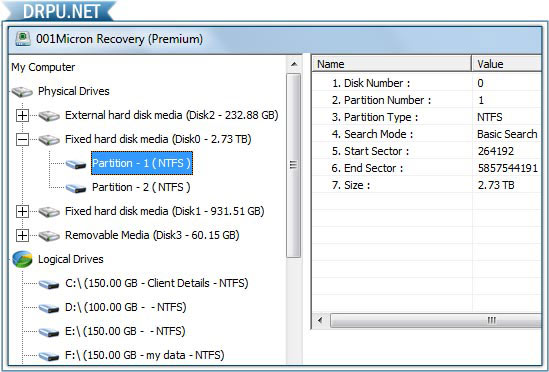Image resolution: width=549 pixels, height=372 pixels.
Task: Click the '3. Partition Type :' row
Action: pos(427,117)
